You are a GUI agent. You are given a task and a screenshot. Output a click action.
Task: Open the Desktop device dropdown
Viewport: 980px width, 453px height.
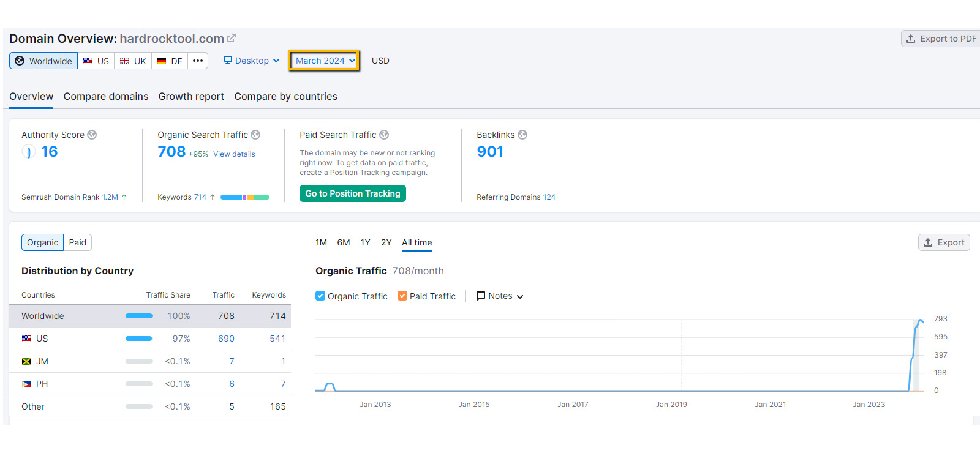(x=252, y=61)
